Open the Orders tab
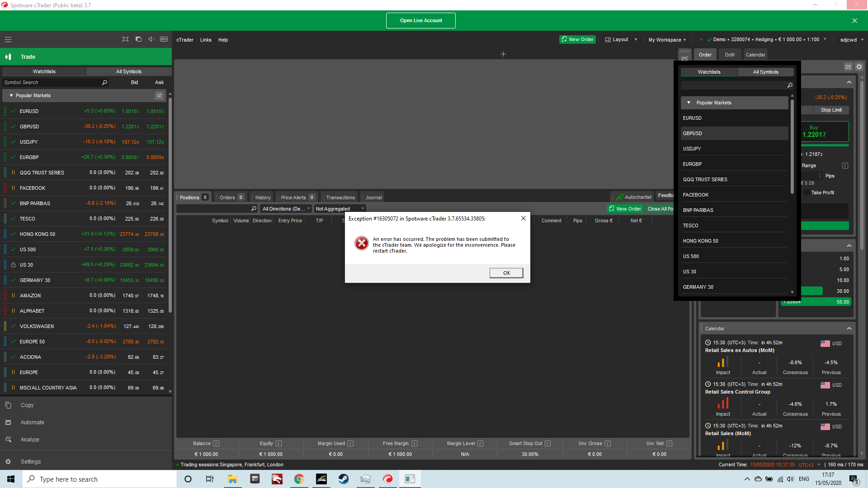 click(231, 197)
